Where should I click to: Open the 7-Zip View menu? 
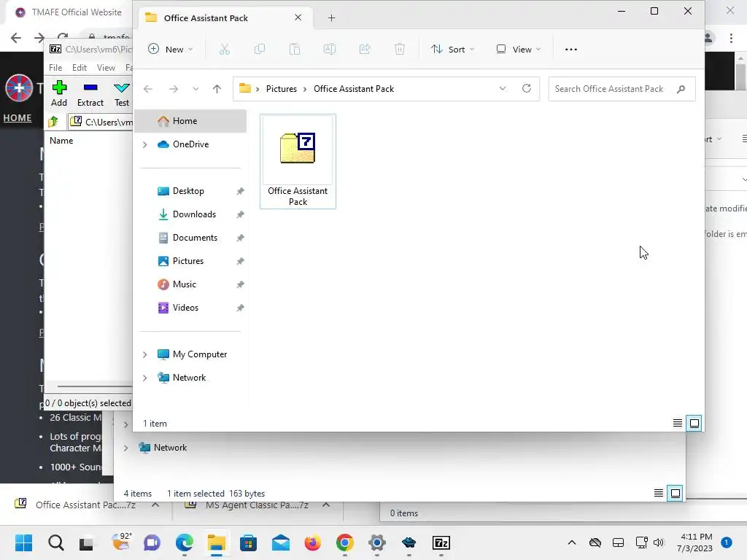coord(106,68)
